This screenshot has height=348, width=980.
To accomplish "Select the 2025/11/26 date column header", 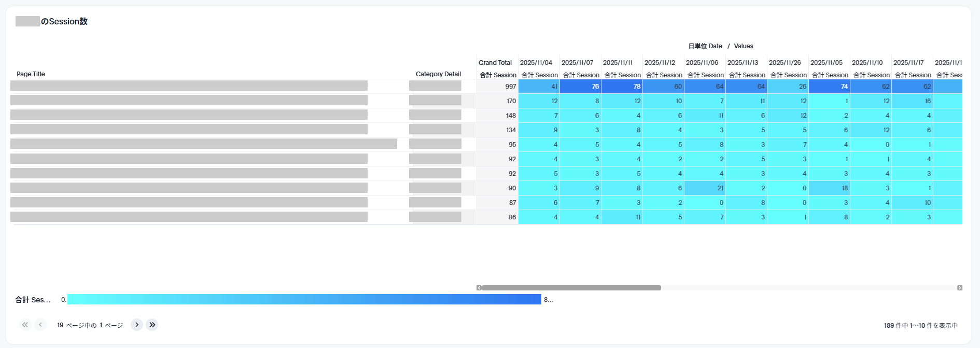I will 785,63.
